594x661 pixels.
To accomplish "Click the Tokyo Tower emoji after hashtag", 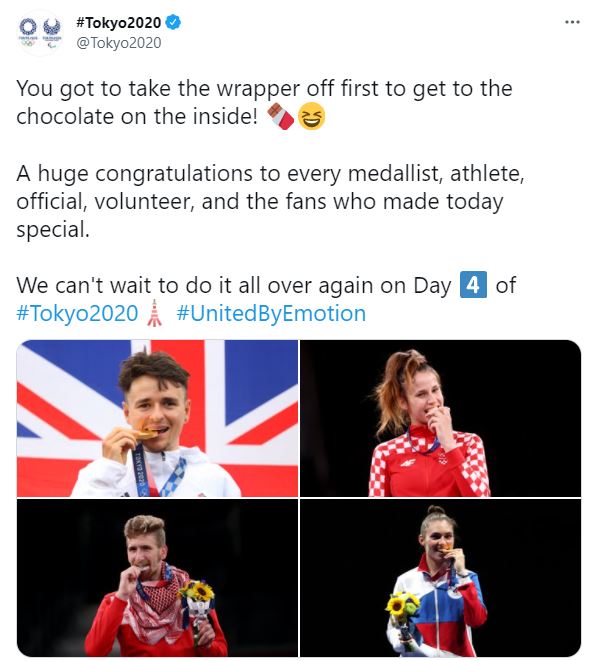I will pos(155,313).
